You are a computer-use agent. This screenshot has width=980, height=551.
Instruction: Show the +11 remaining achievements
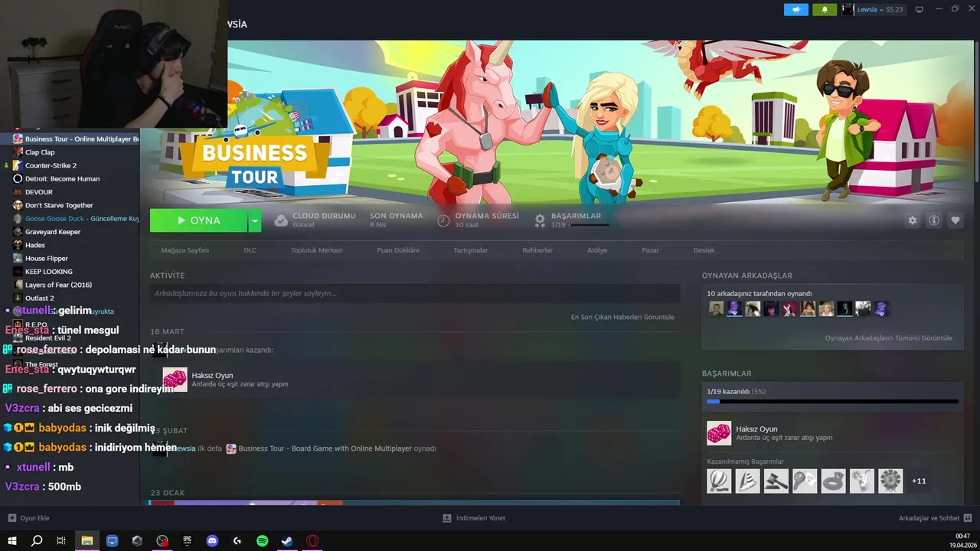coord(919,481)
